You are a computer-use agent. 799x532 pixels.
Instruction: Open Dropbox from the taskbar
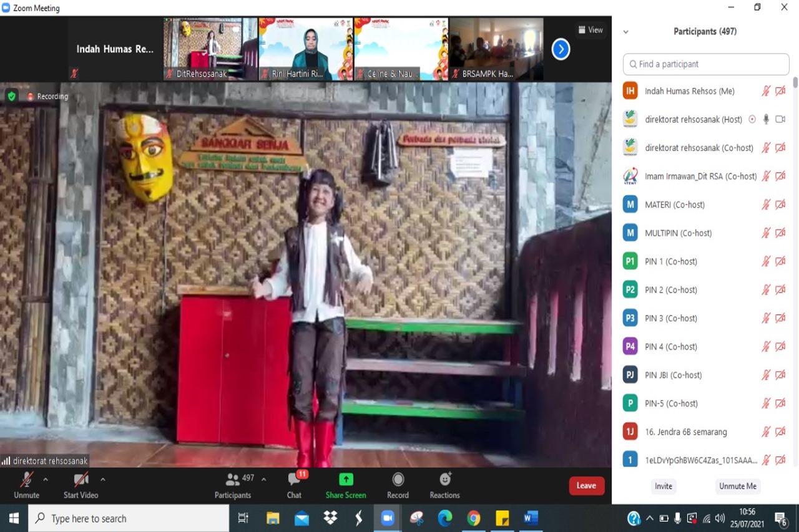point(330,518)
